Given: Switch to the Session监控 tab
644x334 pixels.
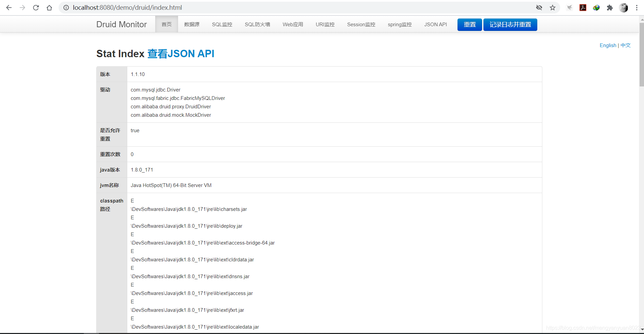Looking at the screenshot, I should (361, 24).
